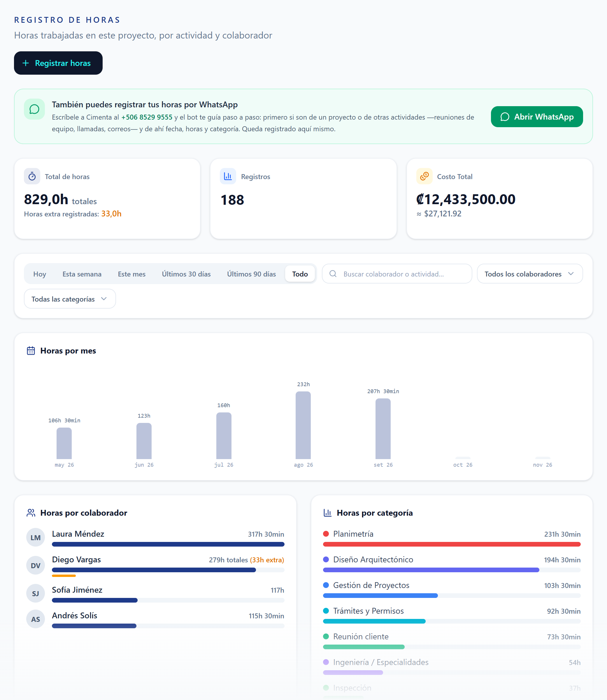Click the bar chart icon beside Registros
The image size is (607, 700).
[x=228, y=176]
